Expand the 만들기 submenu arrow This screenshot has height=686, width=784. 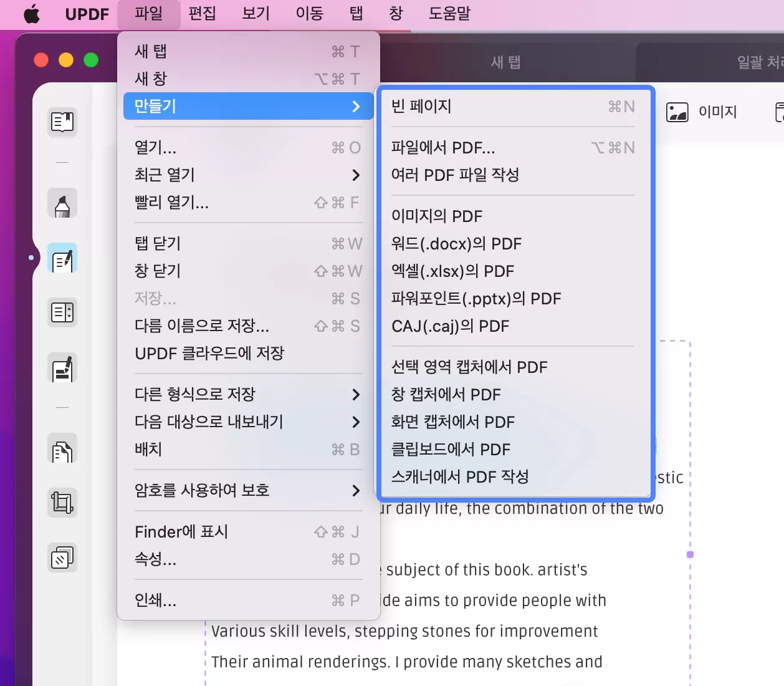[x=356, y=107]
